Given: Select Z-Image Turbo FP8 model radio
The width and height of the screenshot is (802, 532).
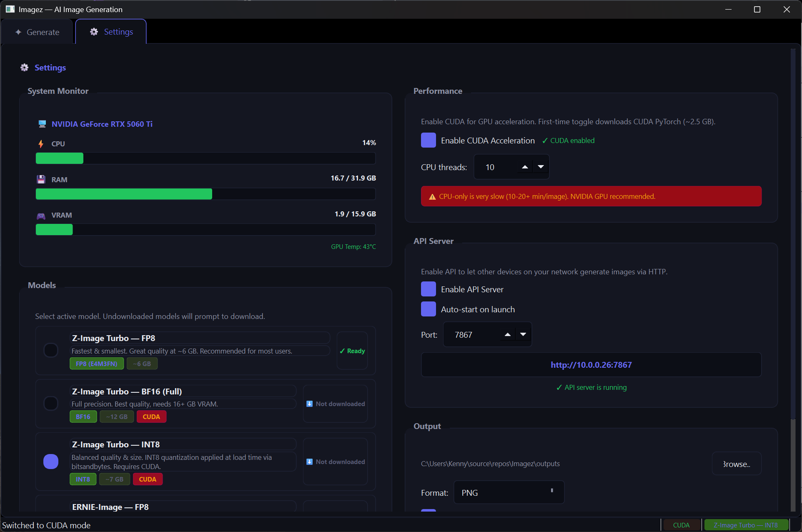Looking at the screenshot, I should 51,350.
